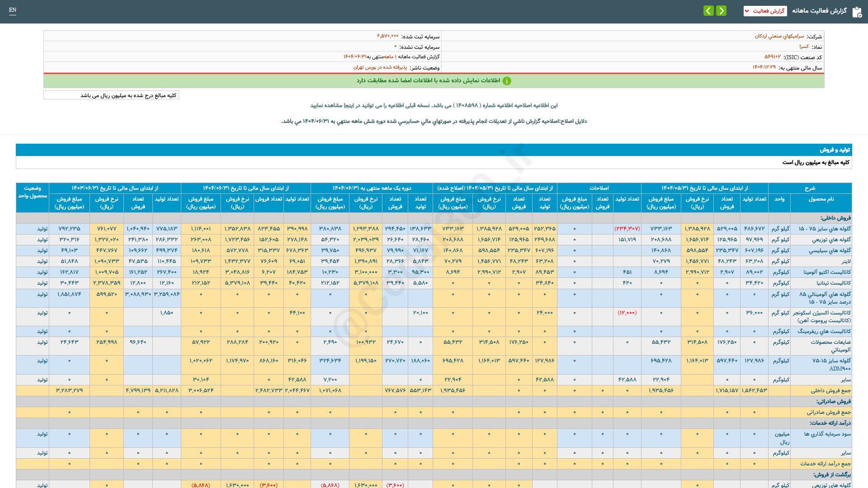Open the گزارش فعالیت dropdown
The height and width of the screenshot is (488, 868).
(x=765, y=11)
